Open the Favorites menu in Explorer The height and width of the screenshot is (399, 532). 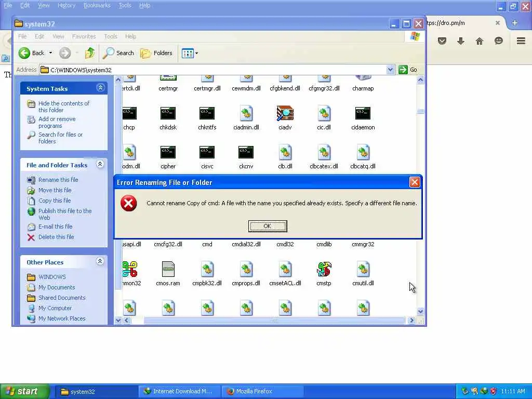[84, 36]
